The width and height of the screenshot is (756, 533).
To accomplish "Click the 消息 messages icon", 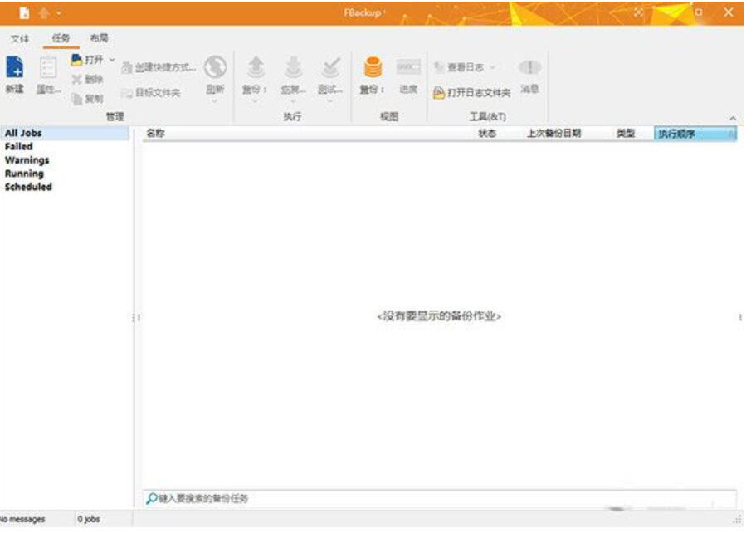I will (x=529, y=67).
